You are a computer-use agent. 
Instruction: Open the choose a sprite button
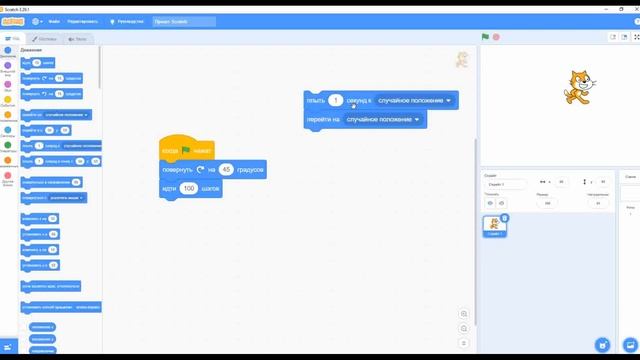pyautogui.click(x=602, y=345)
